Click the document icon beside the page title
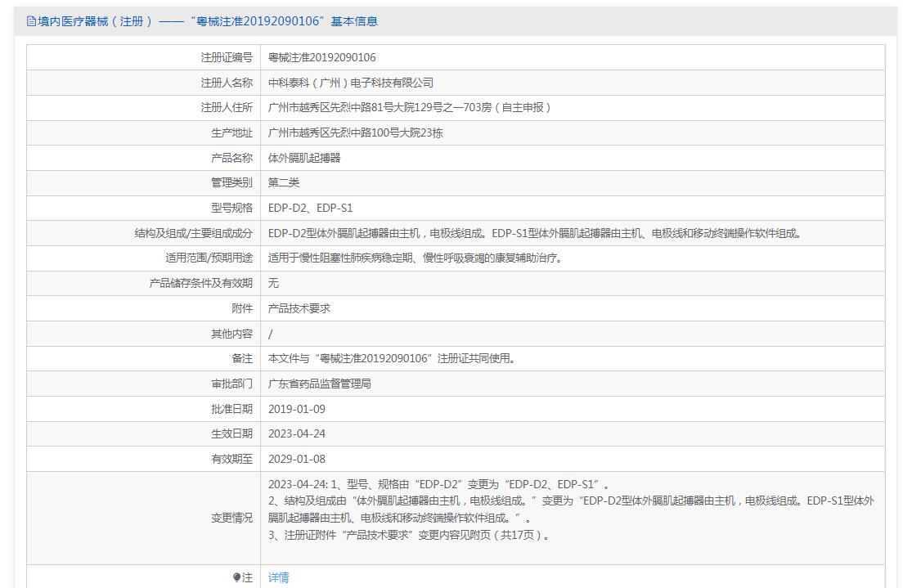The width and height of the screenshot is (903, 588). coord(31,21)
